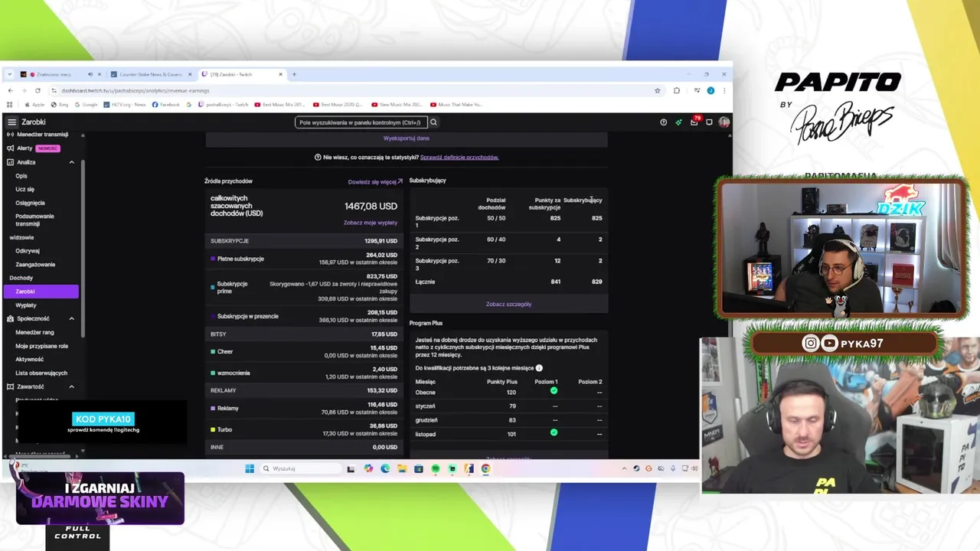Viewport: 980px width, 551px height.
Task: Open the inbox with 79 notifications
Action: point(694,122)
